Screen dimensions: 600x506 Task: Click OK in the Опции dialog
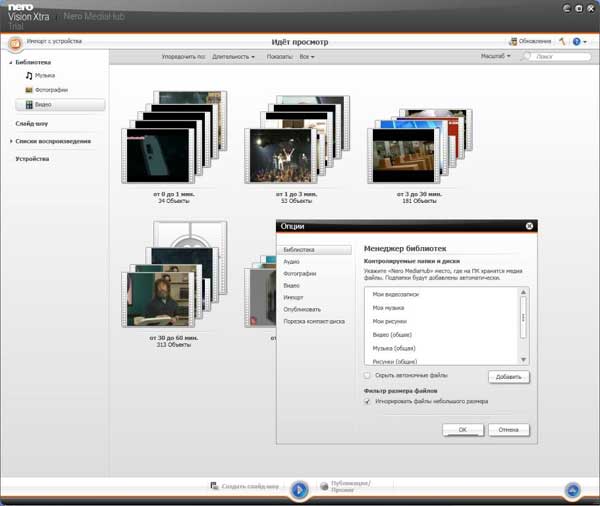[462, 429]
